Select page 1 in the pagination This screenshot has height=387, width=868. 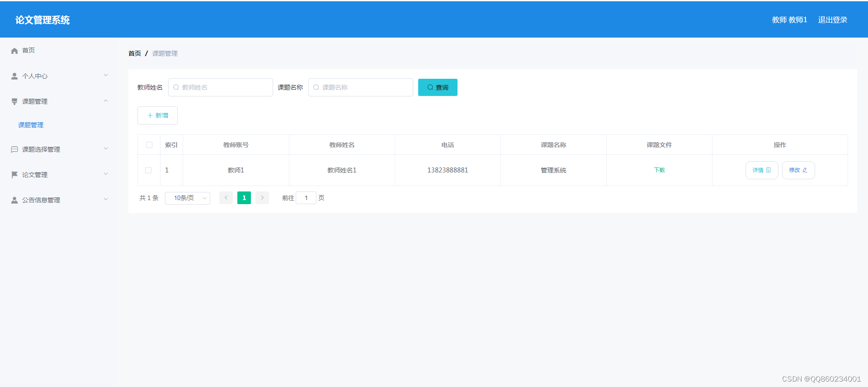pos(244,198)
